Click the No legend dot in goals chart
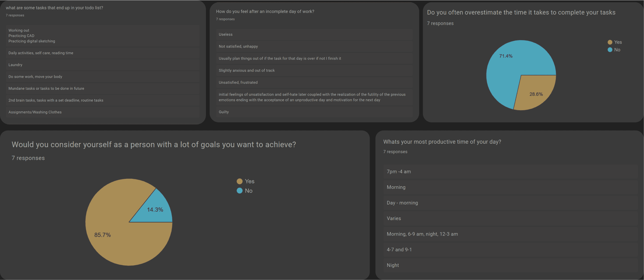Screen dimensions: 644x280 pyautogui.click(x=239, y=191)
